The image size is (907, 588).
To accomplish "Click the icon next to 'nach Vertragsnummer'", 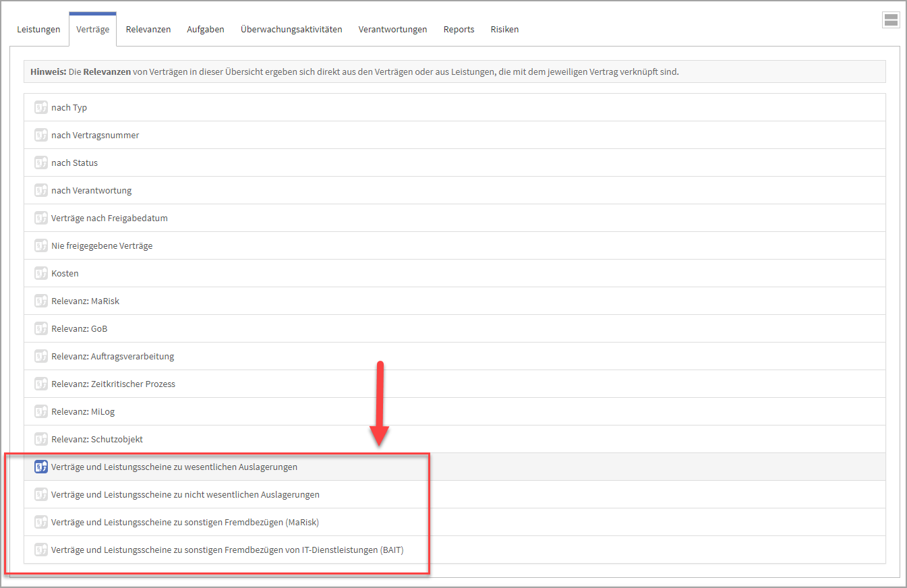I will coord(41,135).
